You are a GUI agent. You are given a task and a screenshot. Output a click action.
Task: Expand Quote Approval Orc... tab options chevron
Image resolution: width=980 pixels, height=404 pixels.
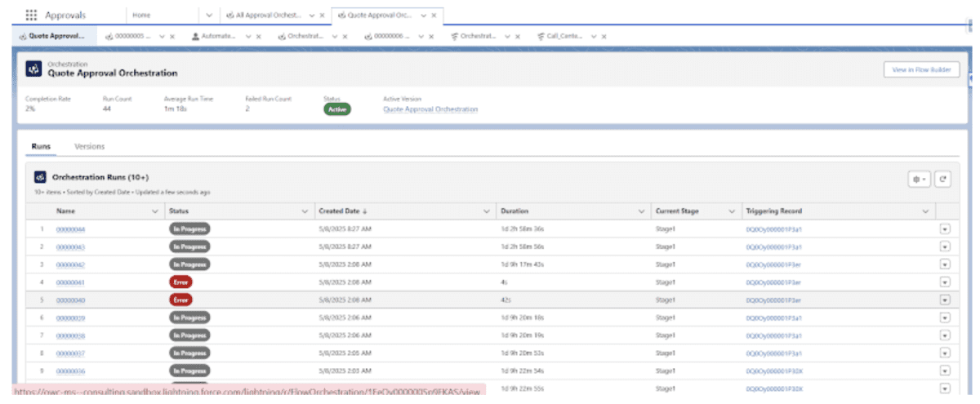pyautogui.click(x=423, y=15)
